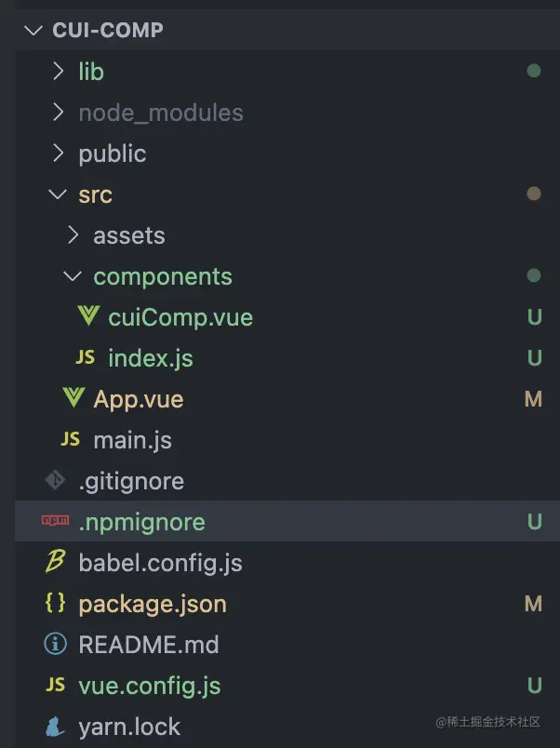
Task: Click the yarn icon beside yarn.lock
Action: 56,727
